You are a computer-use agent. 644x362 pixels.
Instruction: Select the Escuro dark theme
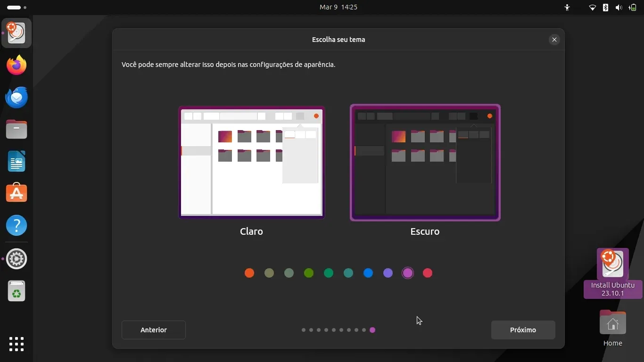(425, 163)
